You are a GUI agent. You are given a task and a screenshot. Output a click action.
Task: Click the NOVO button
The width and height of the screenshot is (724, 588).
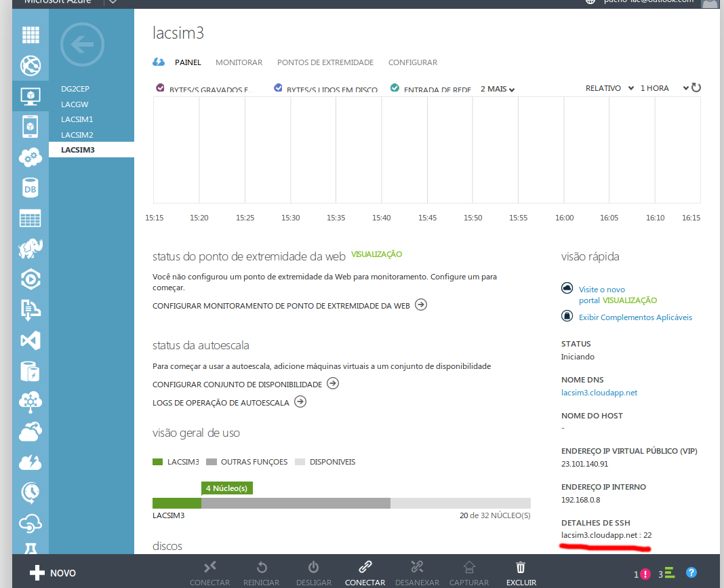(x=53, y=573)
